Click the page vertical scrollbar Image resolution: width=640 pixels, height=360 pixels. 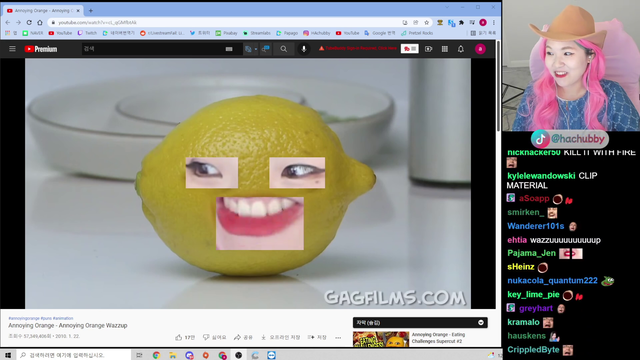tap(498, 86)
